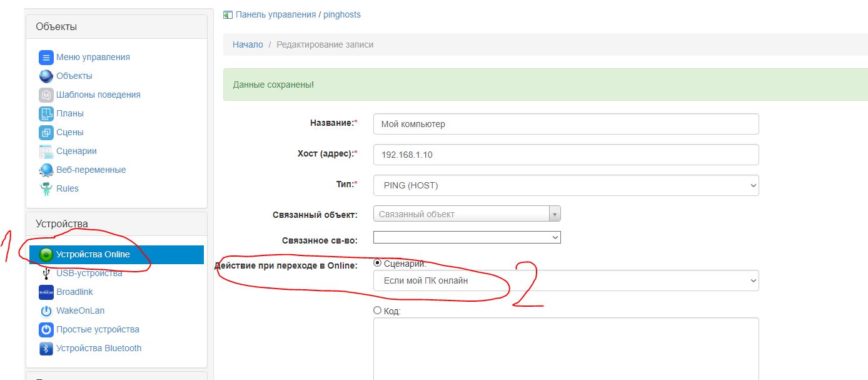Click the Bluetooth devices icon
The height and width of the screenshot is (380, 868).
(x=46, y=349)
